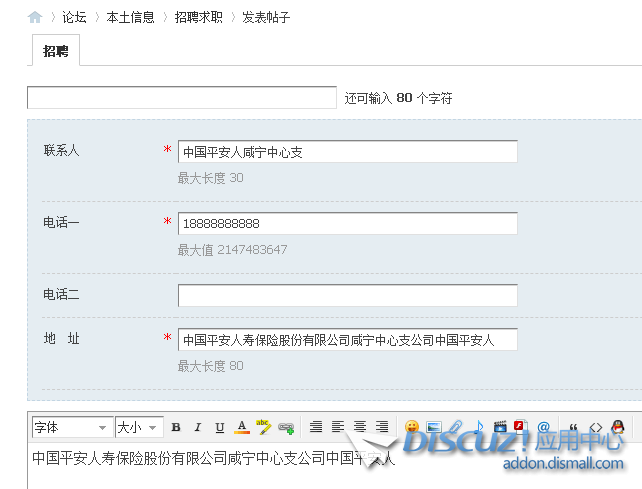This screenshot has width=642, height=489.
Task: Go to the forum home icon
Action: pos(35,17)
